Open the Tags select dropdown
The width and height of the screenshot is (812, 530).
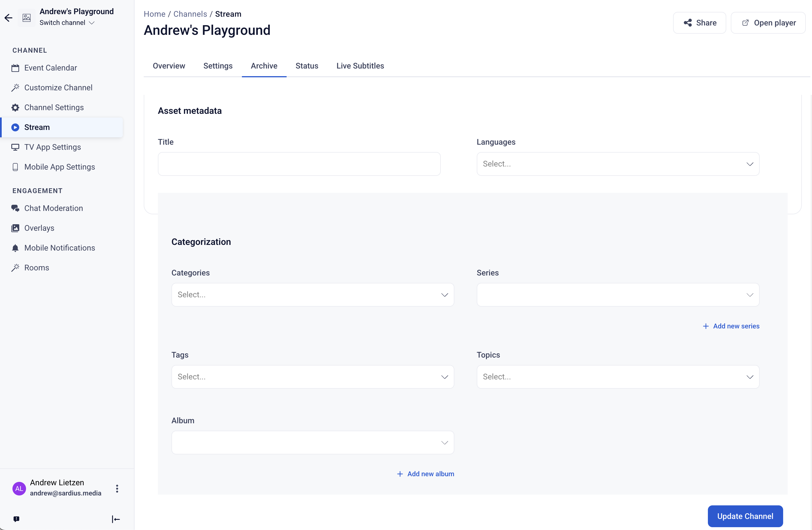(313, 377)
